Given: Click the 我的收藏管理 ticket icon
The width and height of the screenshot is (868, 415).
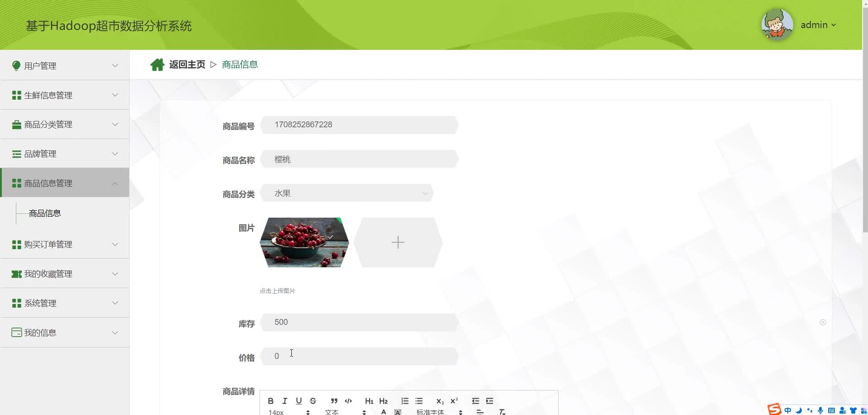Looking at the screenshot, I should coord(16,274).
